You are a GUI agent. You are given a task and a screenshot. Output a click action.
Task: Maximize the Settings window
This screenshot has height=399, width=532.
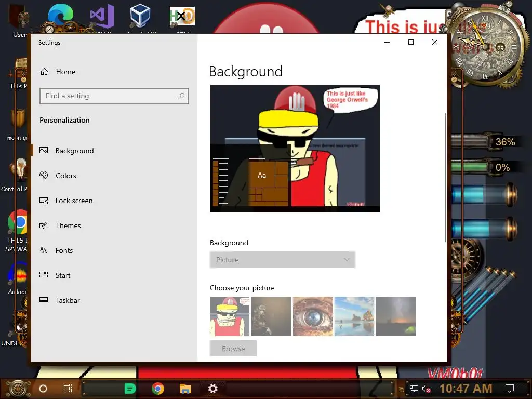coord(411,43)
